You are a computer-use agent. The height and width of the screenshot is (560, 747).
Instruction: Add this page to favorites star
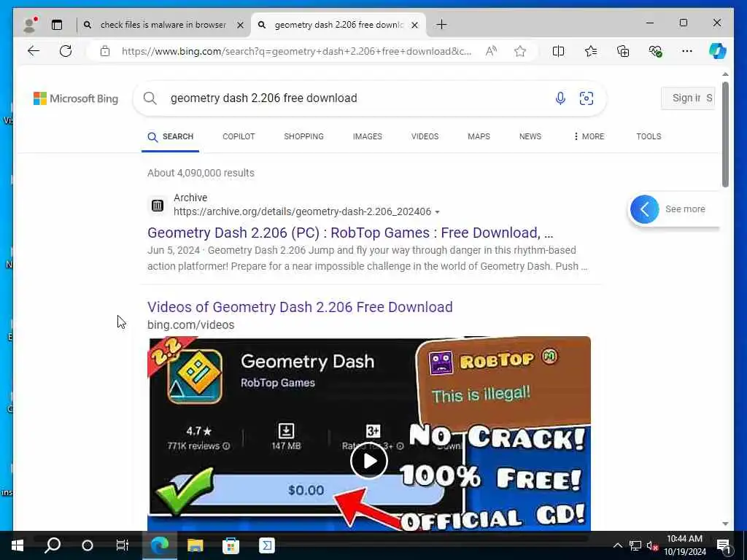pyautogui.click(x=520, y=51)
